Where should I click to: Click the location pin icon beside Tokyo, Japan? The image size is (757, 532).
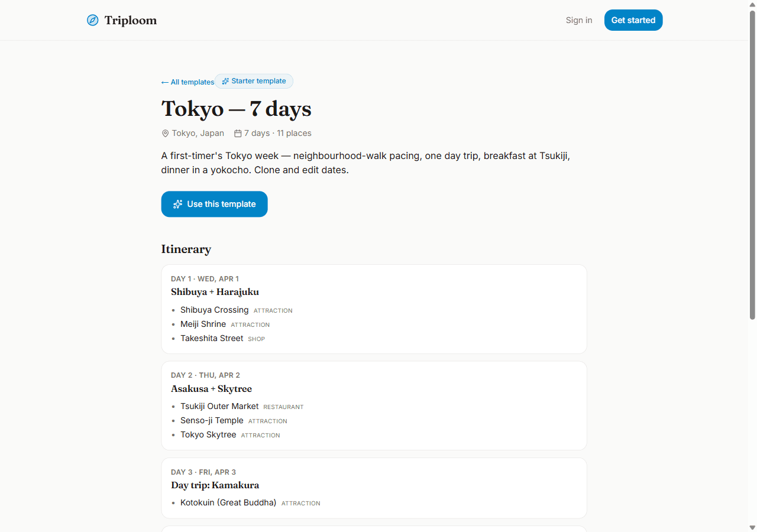pyautogui.click(x=166, y=134)
